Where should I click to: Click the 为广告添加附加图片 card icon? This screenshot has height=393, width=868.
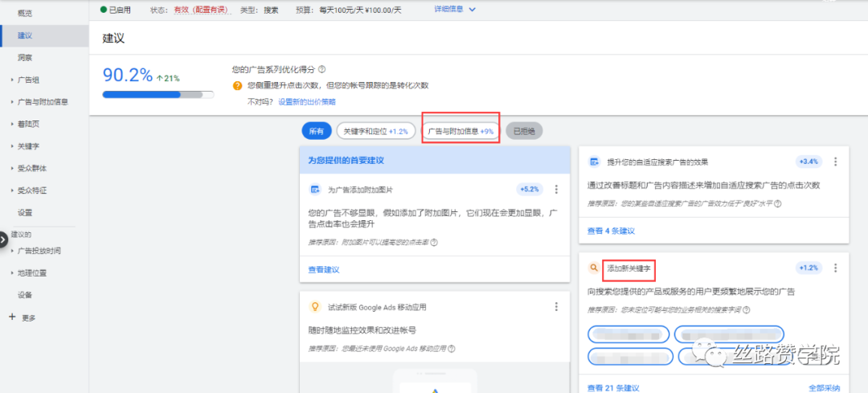click(314, 190)
